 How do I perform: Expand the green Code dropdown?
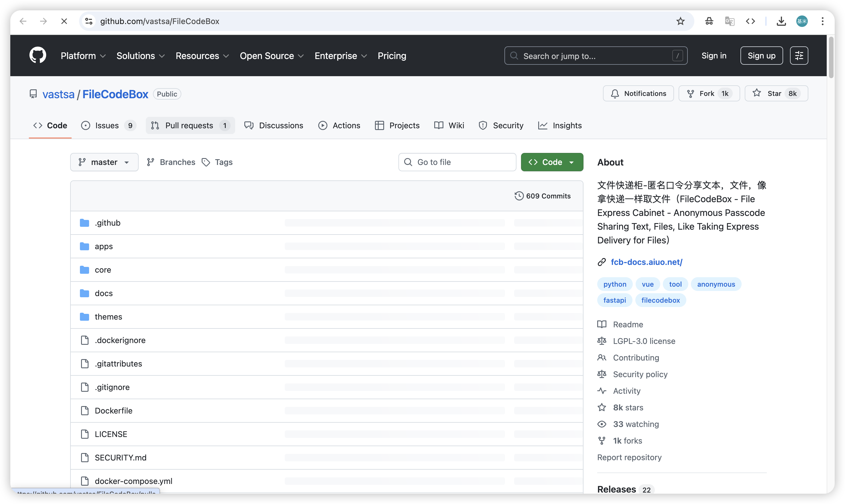pyautogui.click(x=552, y=162)
